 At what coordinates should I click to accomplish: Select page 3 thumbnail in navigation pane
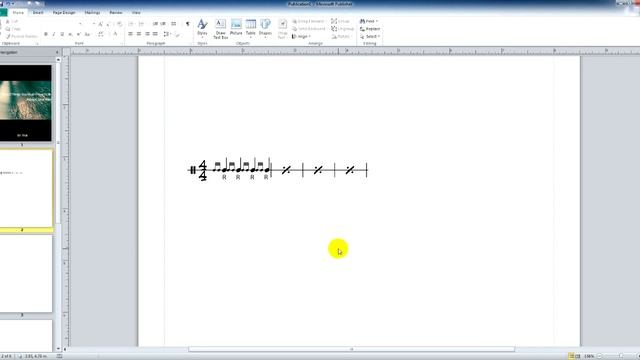point(26,273)
